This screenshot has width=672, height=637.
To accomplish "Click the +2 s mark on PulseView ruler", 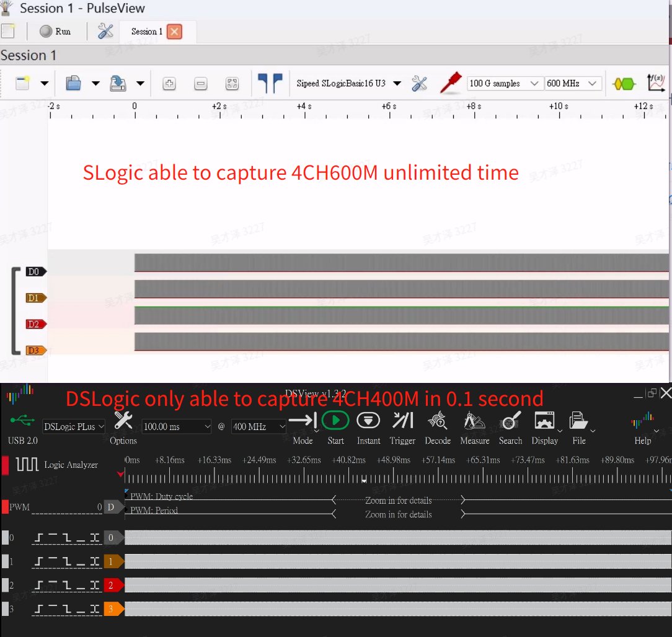I will (x=219, y=106).
